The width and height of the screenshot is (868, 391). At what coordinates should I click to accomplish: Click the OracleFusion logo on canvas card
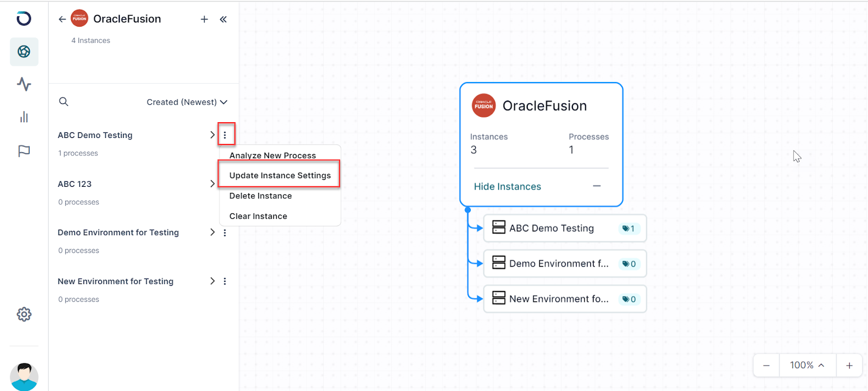pyautogui.click(x=483, y=106)
